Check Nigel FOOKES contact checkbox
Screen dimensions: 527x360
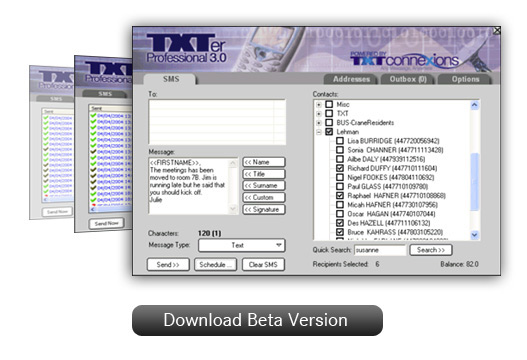coord(340,177)
